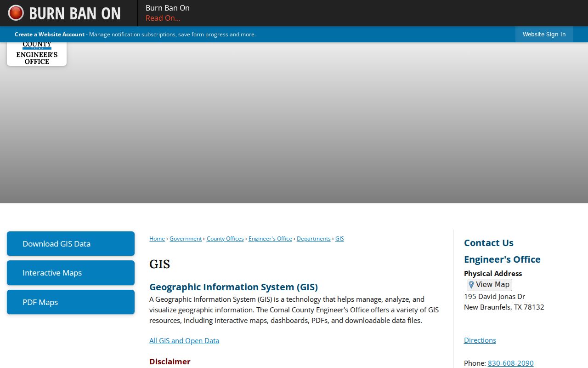The width and height of the screenshot is (588, 368).
Task: Go to the Home breadcrumb link
Action: point(157,239)
